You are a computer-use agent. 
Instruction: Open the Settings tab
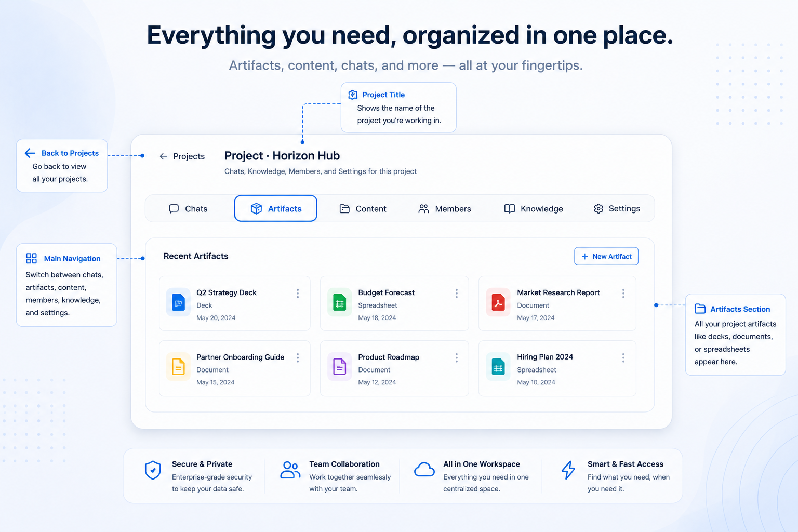pyautogui.click(x=617, y=209)
